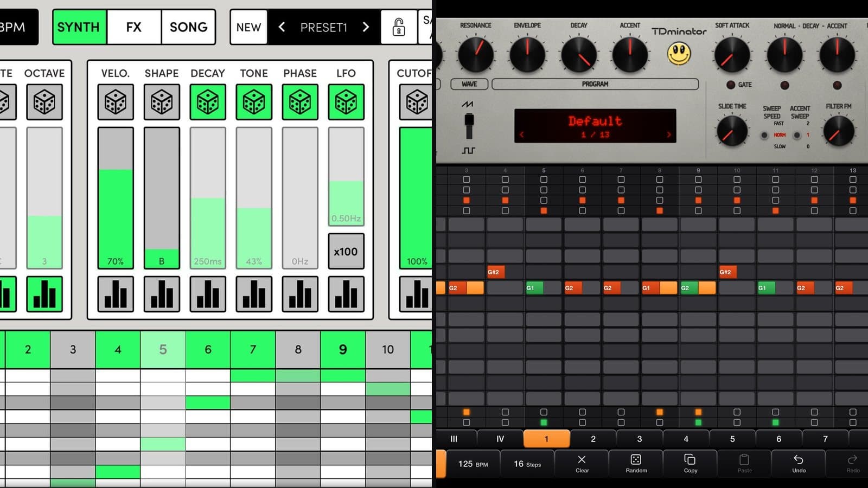Set sweep speed NORM switch
This screenshot has width=868, height=488.
[x=764, y=135]
